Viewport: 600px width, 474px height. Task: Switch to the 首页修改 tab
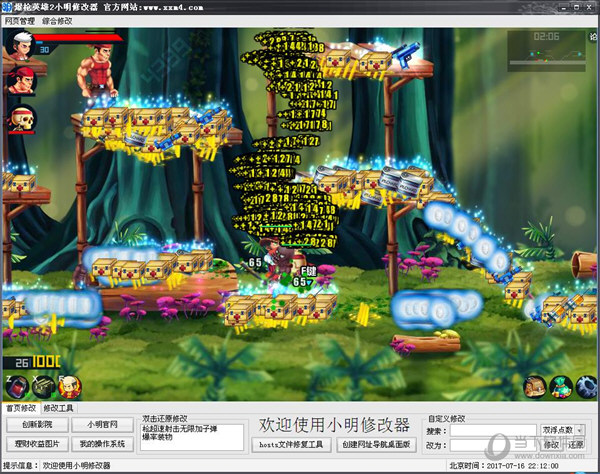point(21,408)
